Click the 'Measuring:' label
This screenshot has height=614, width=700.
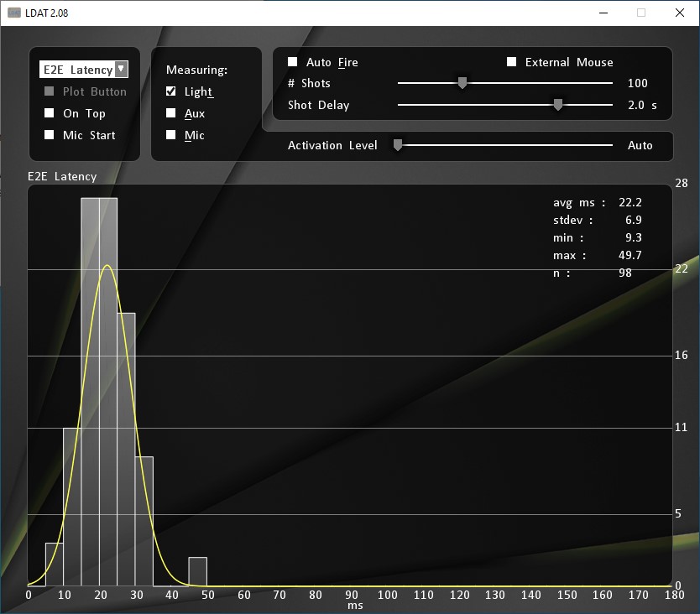[x=197, y=70]
